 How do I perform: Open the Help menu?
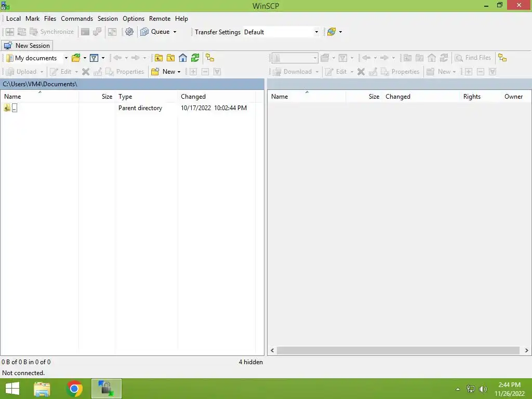[x=181, y=19]
